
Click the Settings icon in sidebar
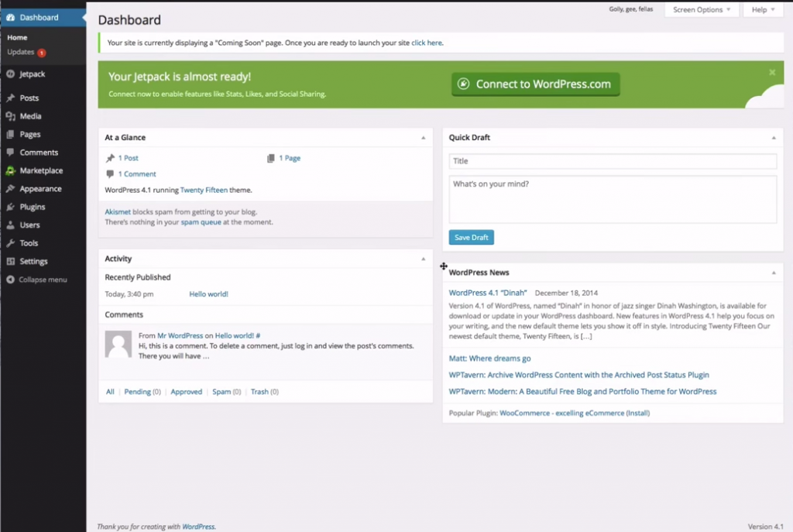coord(10,262)
